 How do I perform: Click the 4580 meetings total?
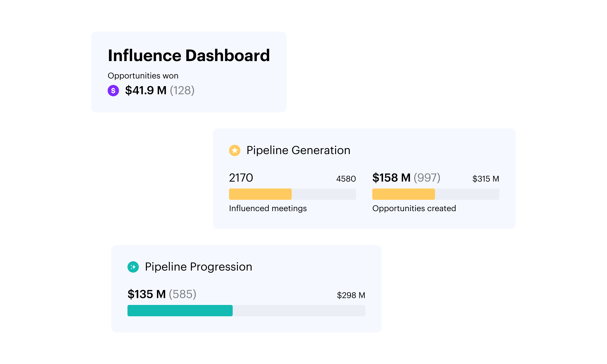pyautogui.click(x=346, y=179)
